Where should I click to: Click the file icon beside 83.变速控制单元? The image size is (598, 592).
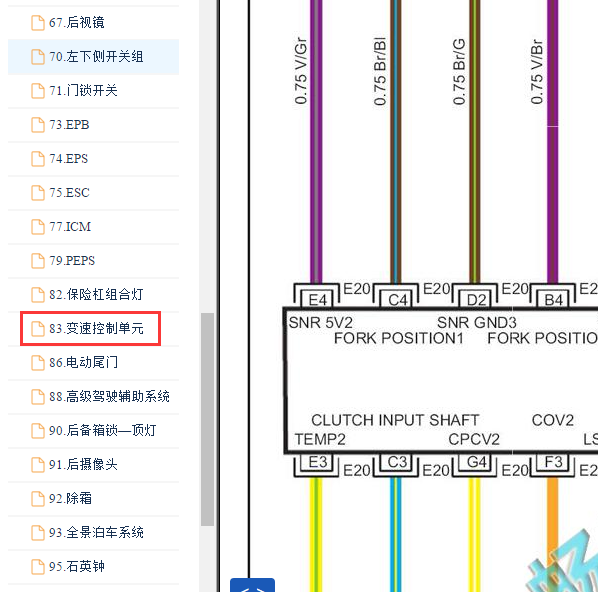pos(38,328)
